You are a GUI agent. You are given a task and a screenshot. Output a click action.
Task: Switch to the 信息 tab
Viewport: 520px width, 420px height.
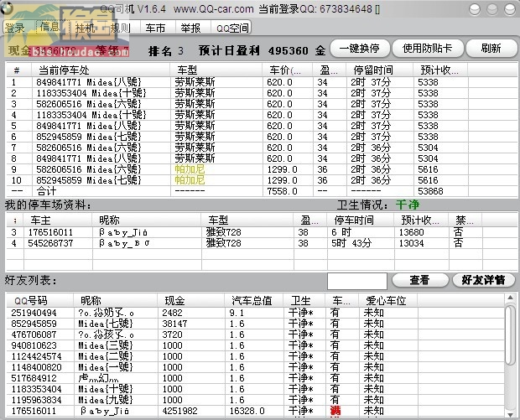49,27
